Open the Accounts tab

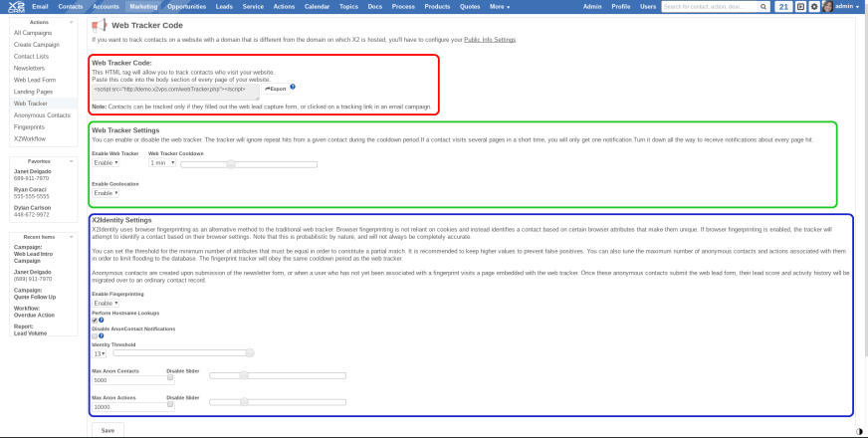pyautogui.click(x=106, y=7)
